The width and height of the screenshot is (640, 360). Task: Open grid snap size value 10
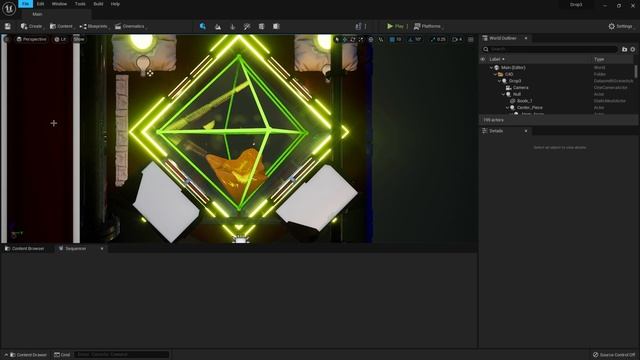[x=399, y=40]
